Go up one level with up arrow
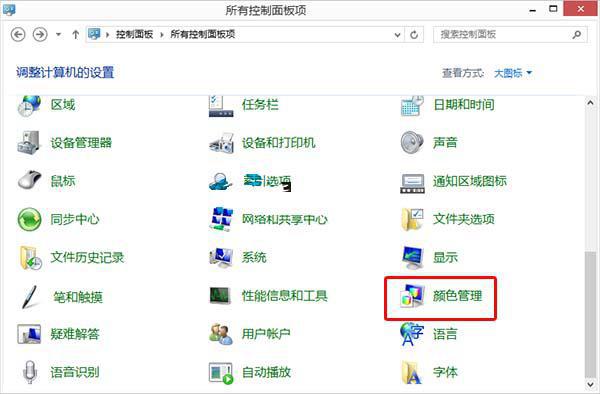Screen dimensions: 600x394 75,35
